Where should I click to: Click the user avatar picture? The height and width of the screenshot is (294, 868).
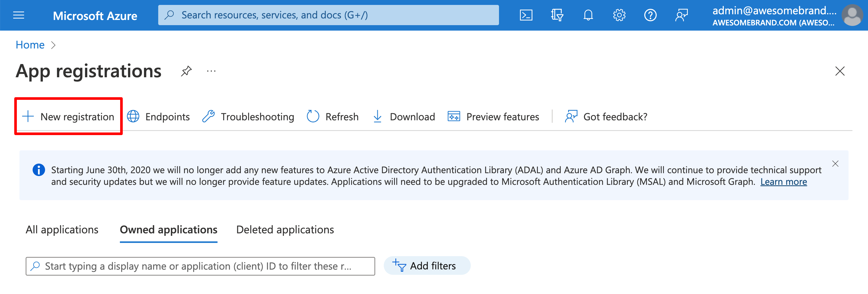pyautogui.click(x=852, y=15)
